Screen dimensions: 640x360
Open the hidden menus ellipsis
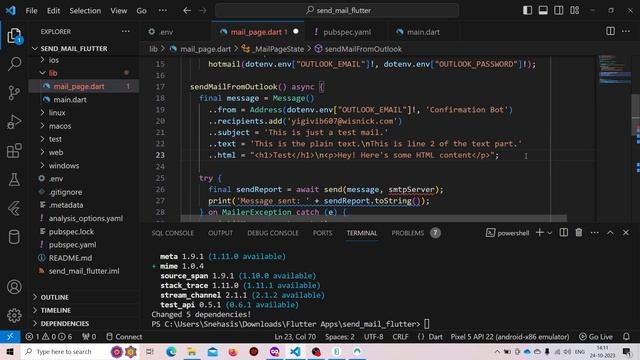[162, 10]
